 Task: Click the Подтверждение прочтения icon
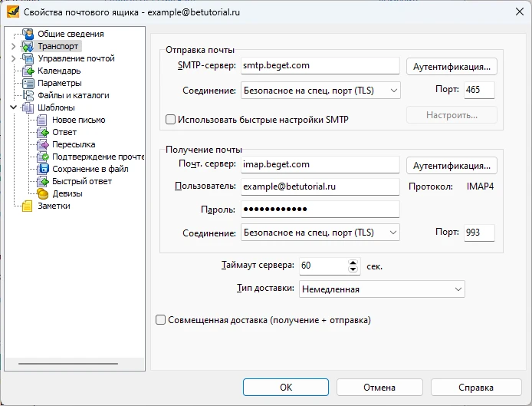pos(42,157)
